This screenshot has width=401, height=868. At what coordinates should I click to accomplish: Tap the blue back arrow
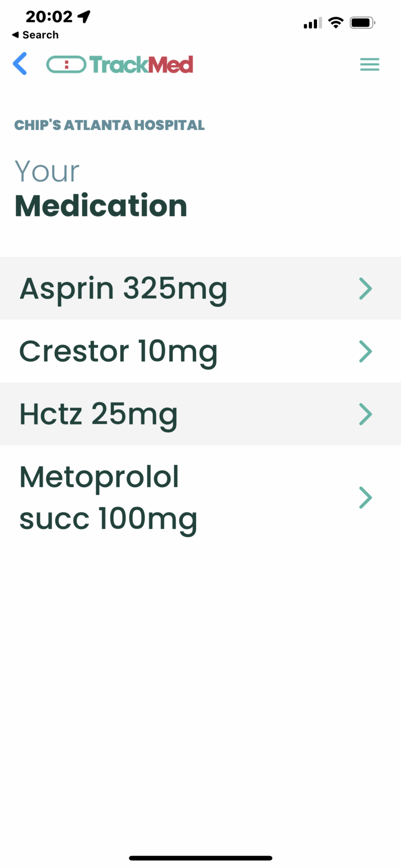(20, 64)
